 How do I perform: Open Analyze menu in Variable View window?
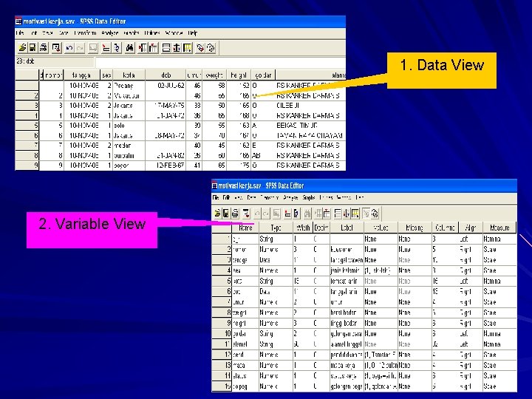[x=290, y=197]
